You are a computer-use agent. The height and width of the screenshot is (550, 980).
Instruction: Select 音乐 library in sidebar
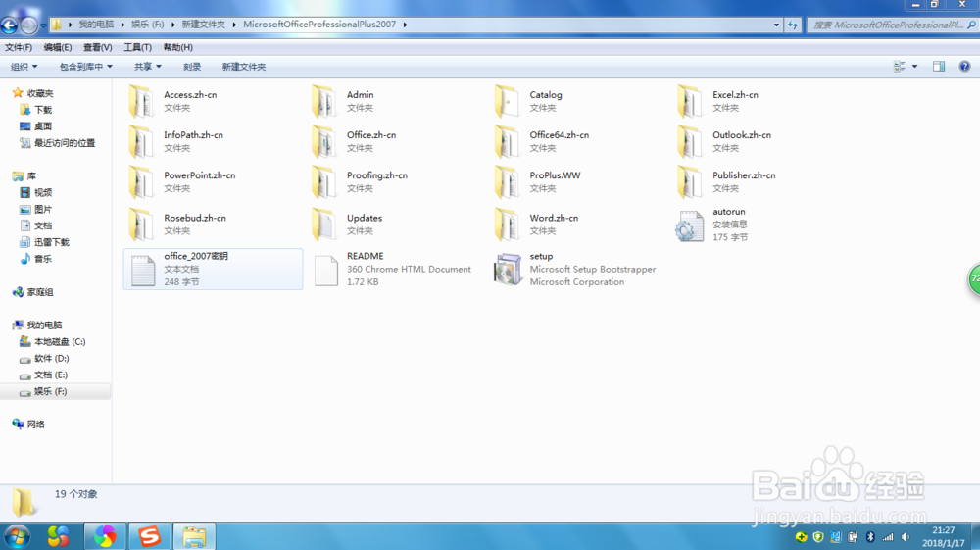43,259
